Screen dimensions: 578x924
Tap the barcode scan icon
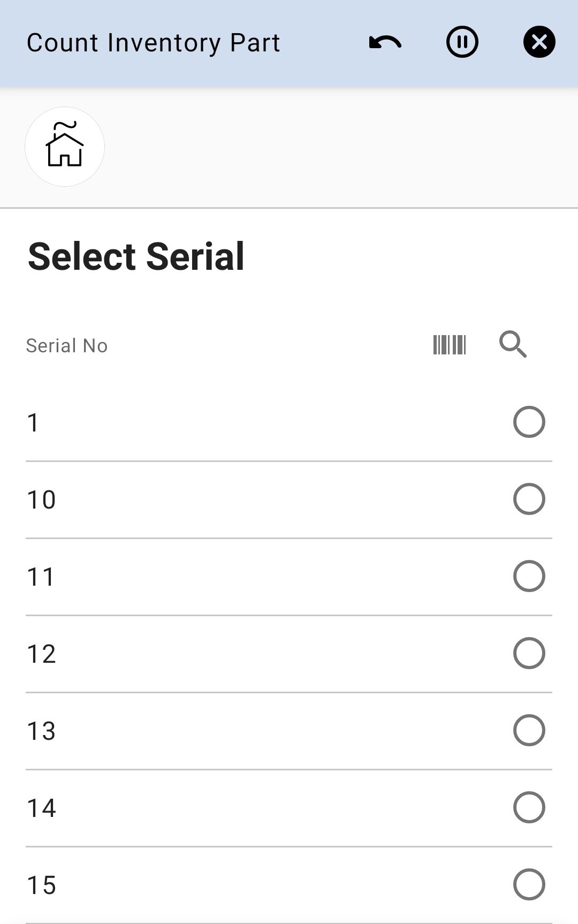tap(450, 345)
